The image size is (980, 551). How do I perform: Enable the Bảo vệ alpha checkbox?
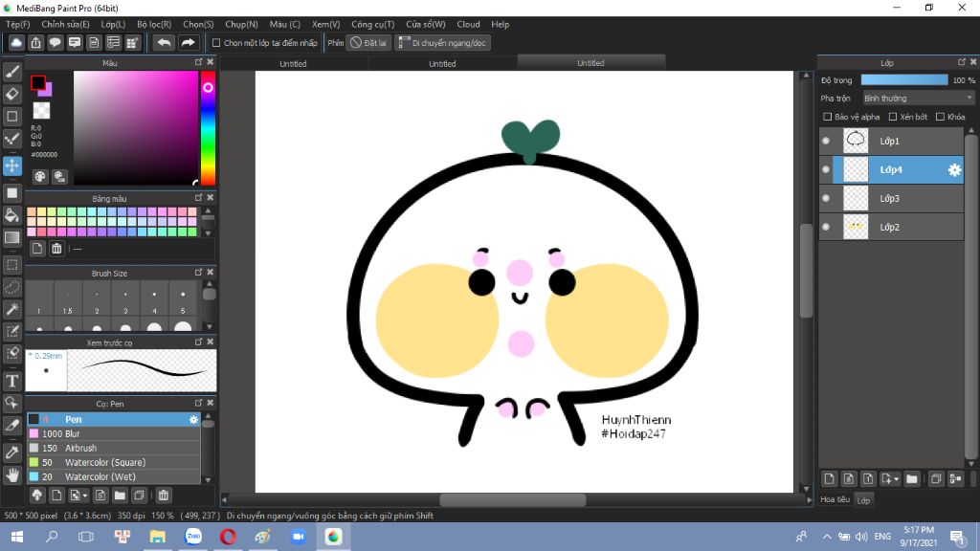[x=828, y=117]
